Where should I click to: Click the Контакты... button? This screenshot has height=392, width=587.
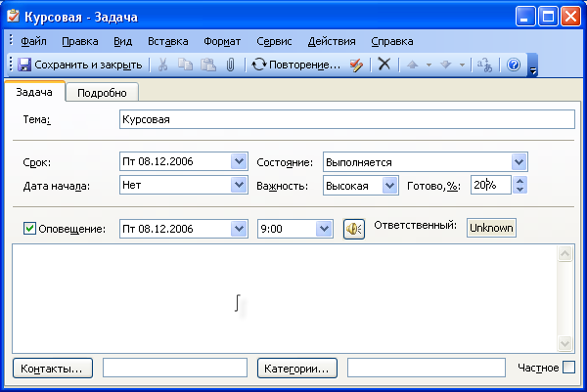point(53,369)
